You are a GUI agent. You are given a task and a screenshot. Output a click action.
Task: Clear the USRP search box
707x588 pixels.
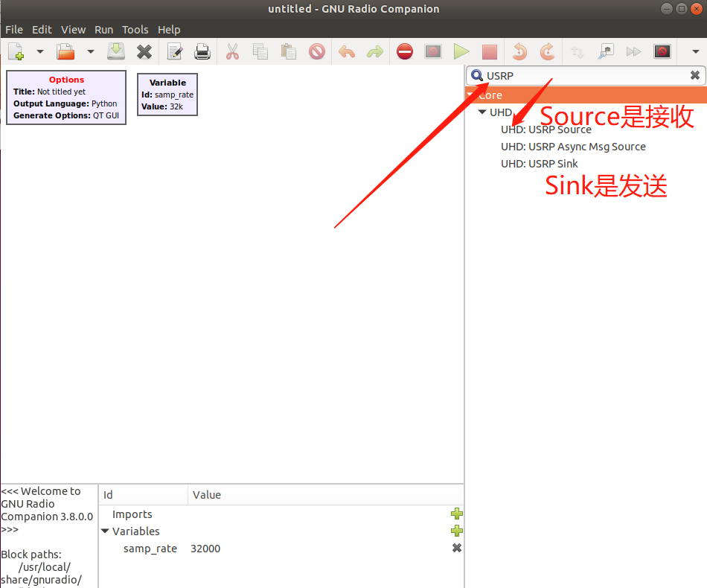click(x=694, y=74)
